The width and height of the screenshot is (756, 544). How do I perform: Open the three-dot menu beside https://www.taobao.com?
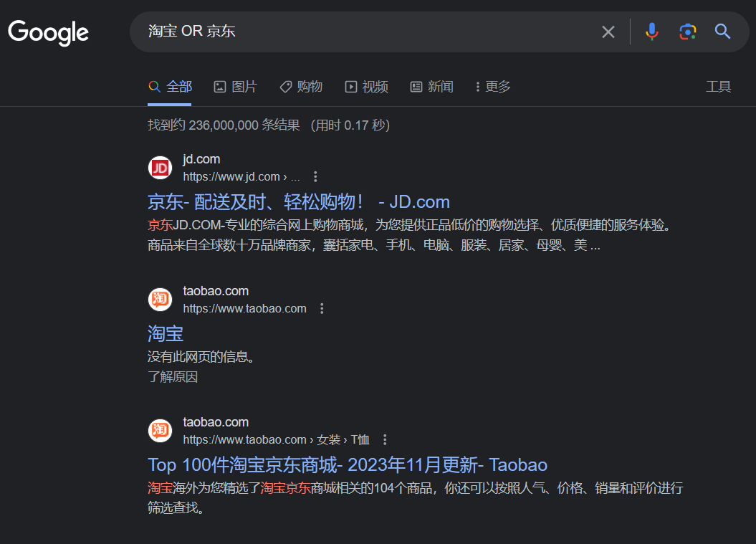pyautogui.click(x=322, y=309)
